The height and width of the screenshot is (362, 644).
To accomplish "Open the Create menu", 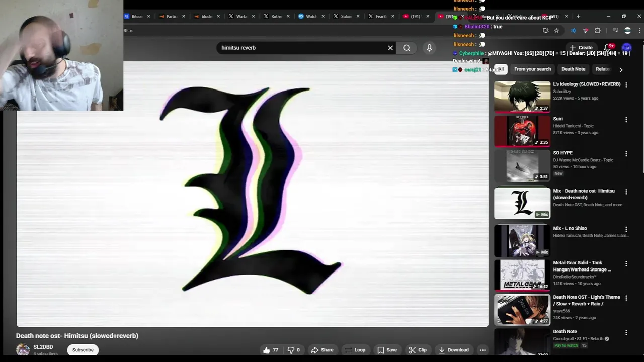I will click(581, 48).
